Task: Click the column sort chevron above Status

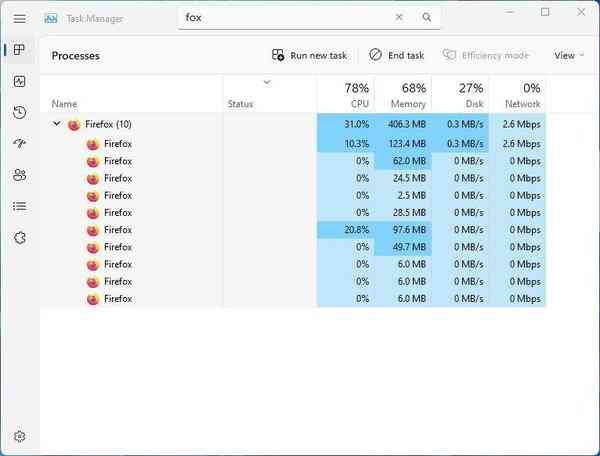Action: [267, 82]
